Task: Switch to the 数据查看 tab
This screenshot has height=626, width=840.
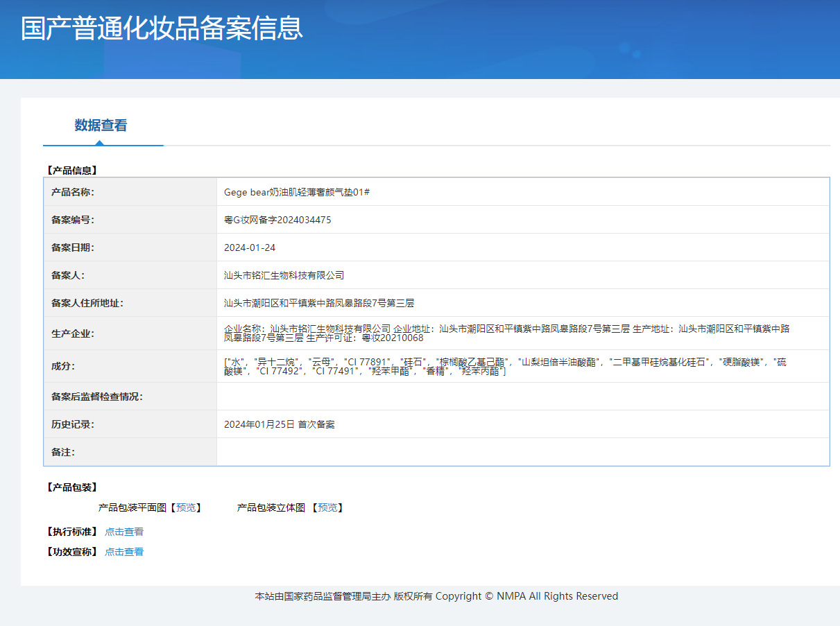Action: pos(103,125)
